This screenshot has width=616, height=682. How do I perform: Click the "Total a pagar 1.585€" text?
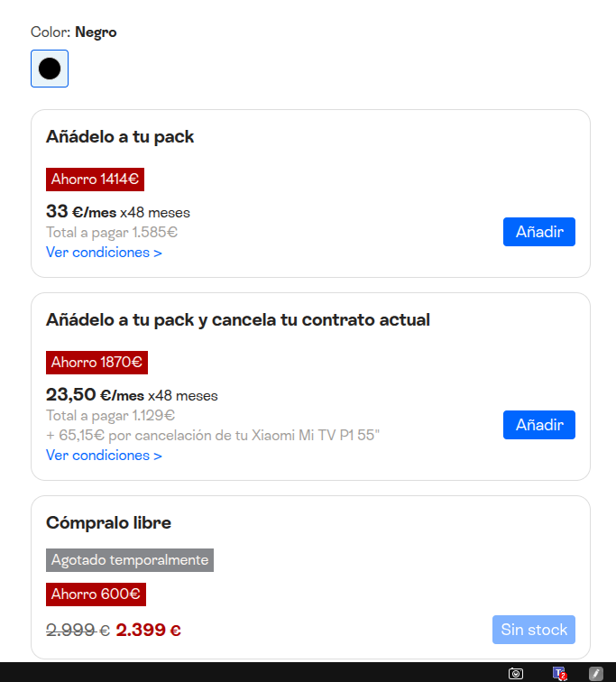point(112,232)
